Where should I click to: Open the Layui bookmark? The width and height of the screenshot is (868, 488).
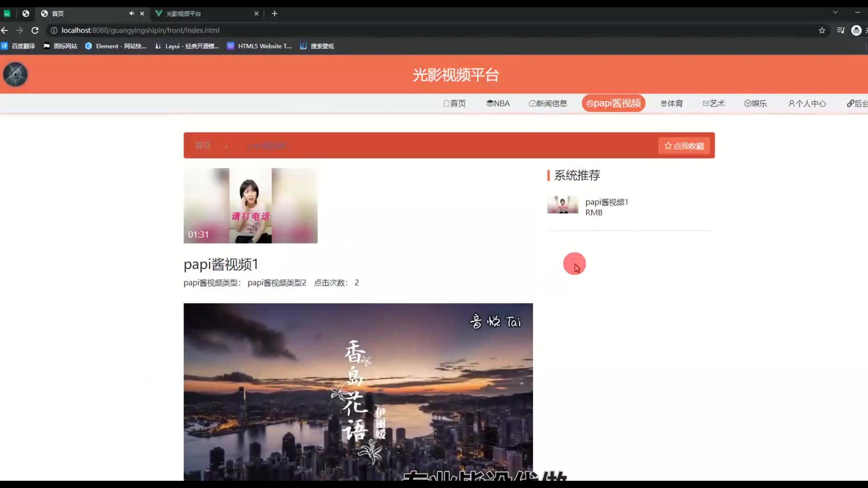pyautogui.click(x=187, y=46)
